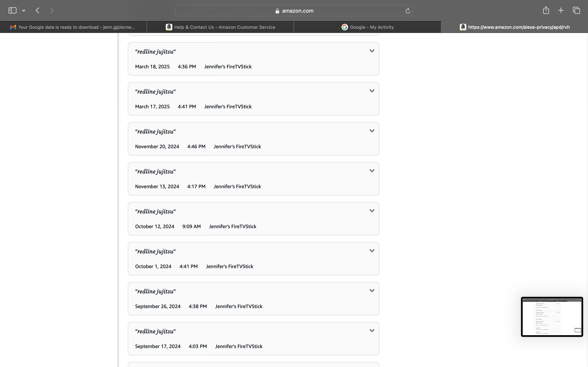Go back to the previous page
Image resolution: width=588 pixels, height=367 pixels.
[37, 10]
